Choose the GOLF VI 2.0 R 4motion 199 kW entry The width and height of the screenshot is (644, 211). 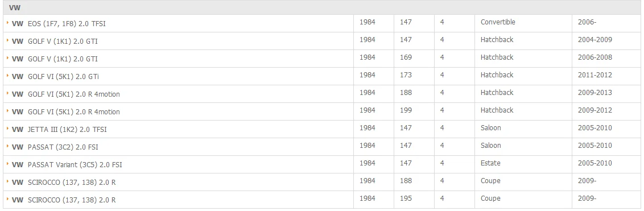(66, 112)
